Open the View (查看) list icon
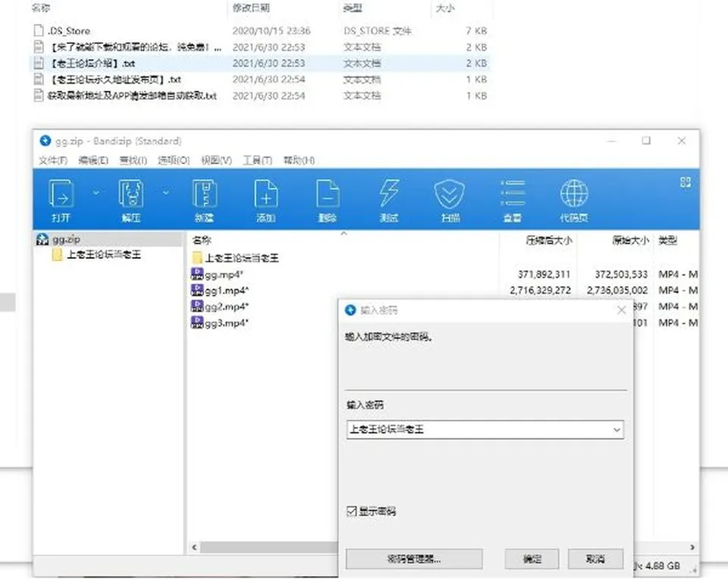The image size is (728, 579). 513,194
